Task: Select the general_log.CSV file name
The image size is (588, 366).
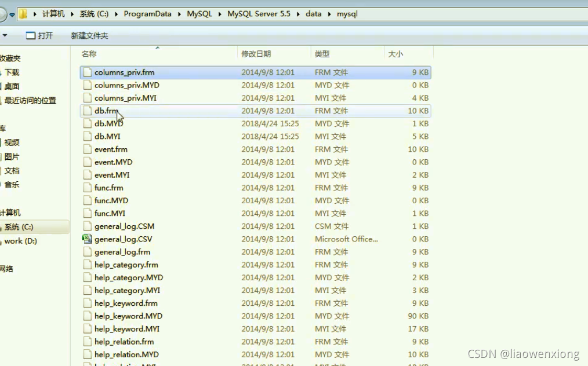Action: pos(124,239)
